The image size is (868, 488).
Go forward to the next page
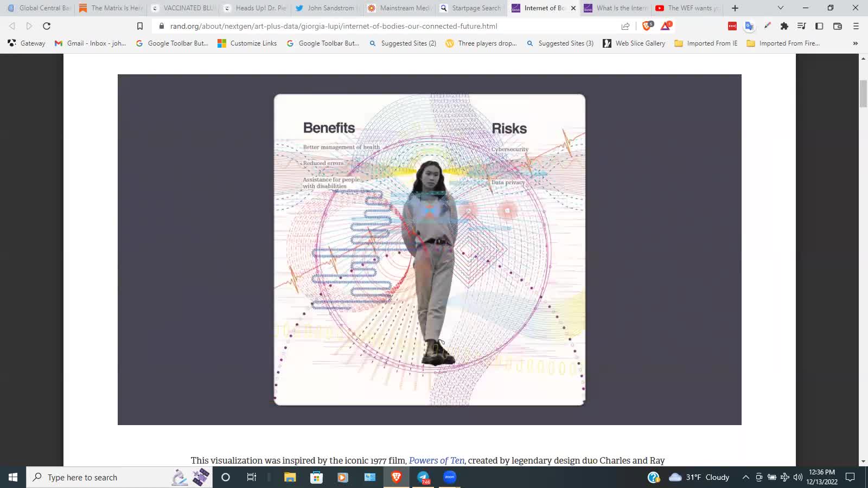(29, 26)
